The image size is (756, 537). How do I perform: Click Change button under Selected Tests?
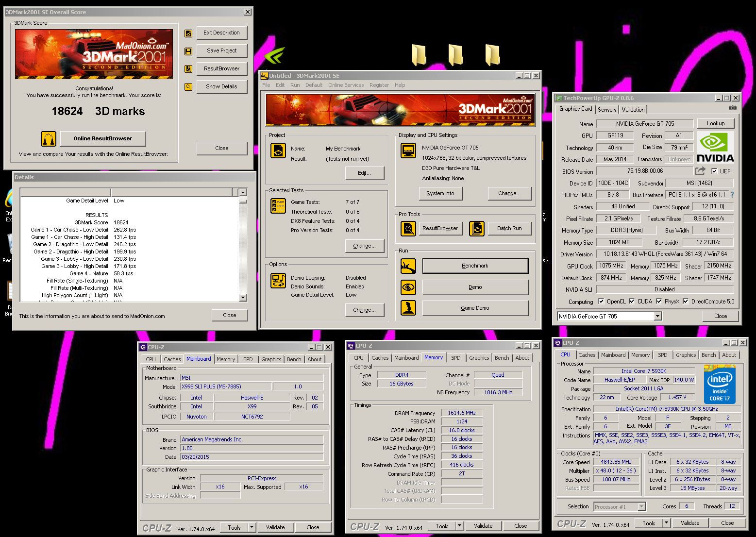tap(365, 246)
